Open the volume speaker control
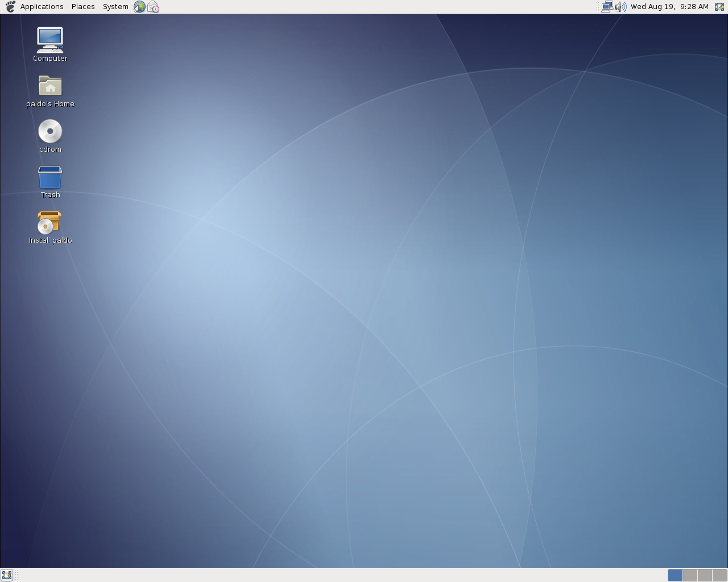 [x=621, y=7]
